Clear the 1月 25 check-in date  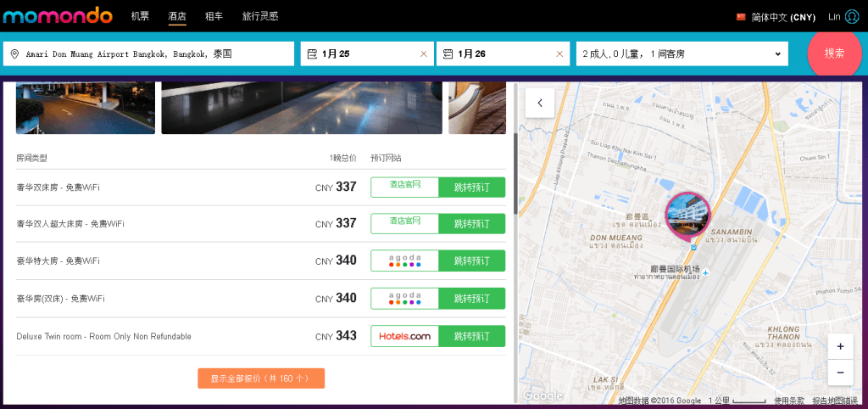click(x=424, y=53)
